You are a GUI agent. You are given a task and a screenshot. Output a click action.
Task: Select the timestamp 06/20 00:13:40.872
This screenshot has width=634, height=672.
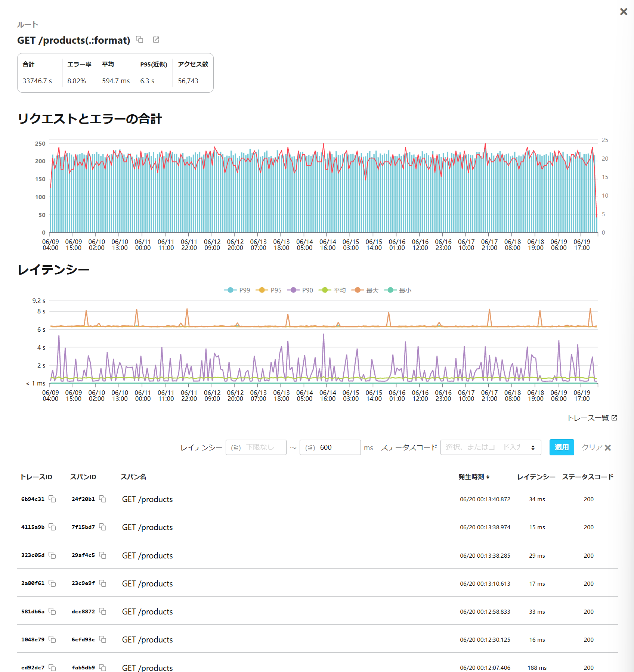[x=485, y=499]
